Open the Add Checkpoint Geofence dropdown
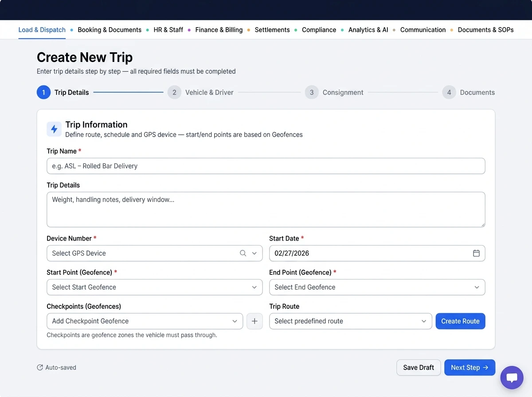 (145, 321)
